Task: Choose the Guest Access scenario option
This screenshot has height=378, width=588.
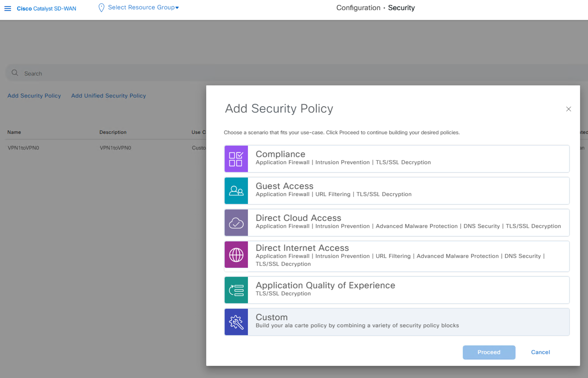Action: tap(284, 186)
